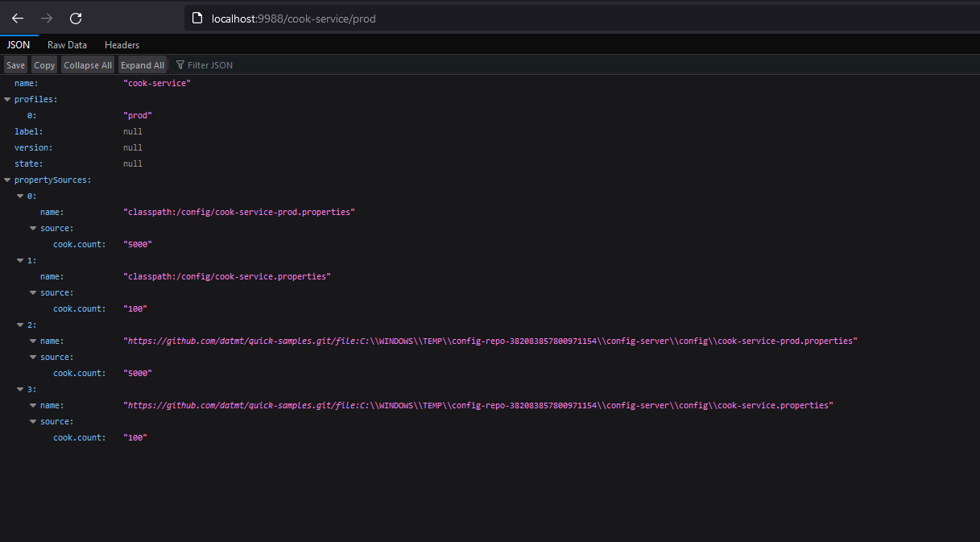
Task: Select the JSON tab
Action: pos(18,44)
